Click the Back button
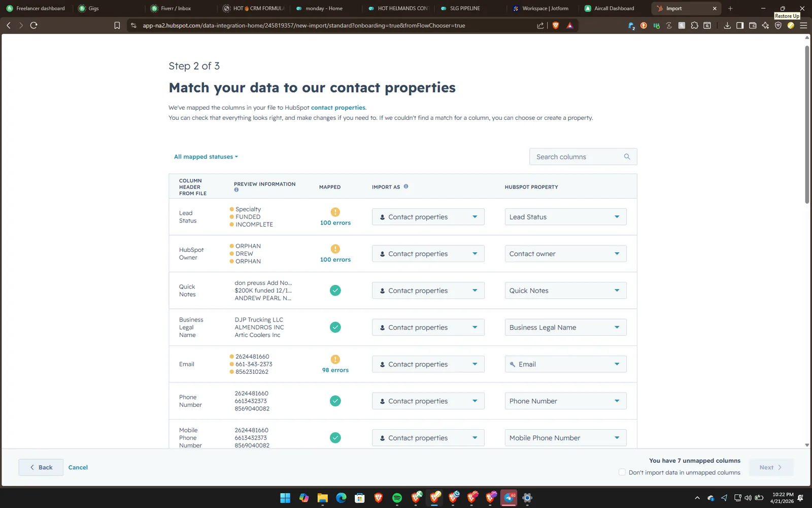 [41, 467]
